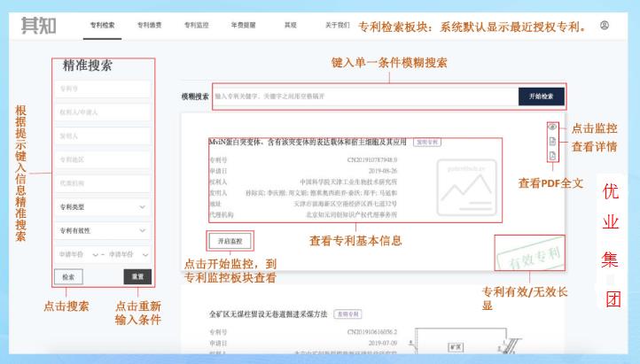Open the 关于我们 navigation item
640x364 pixels.
coord(337,26)
